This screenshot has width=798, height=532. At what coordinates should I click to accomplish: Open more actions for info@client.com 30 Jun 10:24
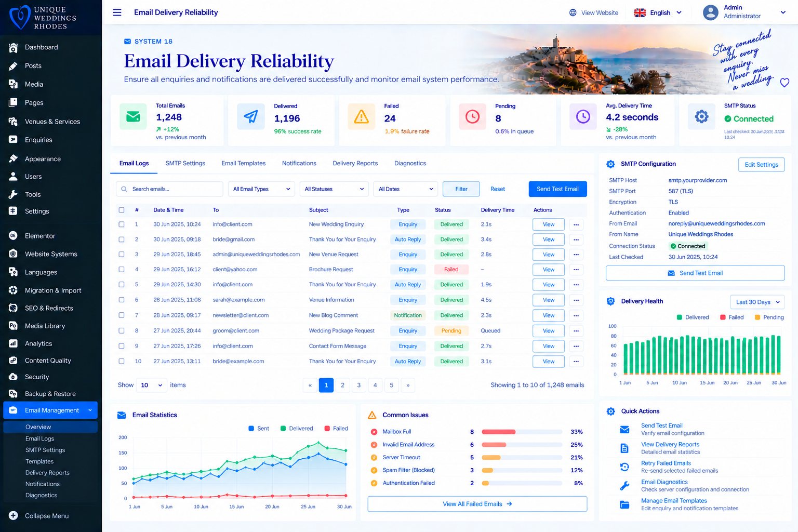(576, 225)
